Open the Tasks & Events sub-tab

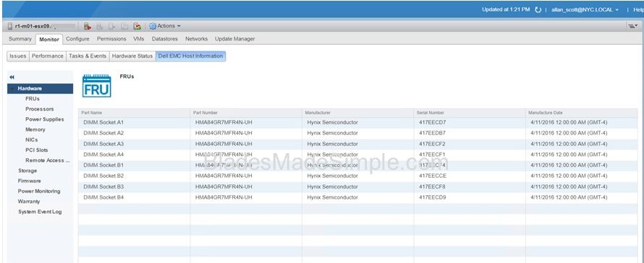(x=88, y=56)
